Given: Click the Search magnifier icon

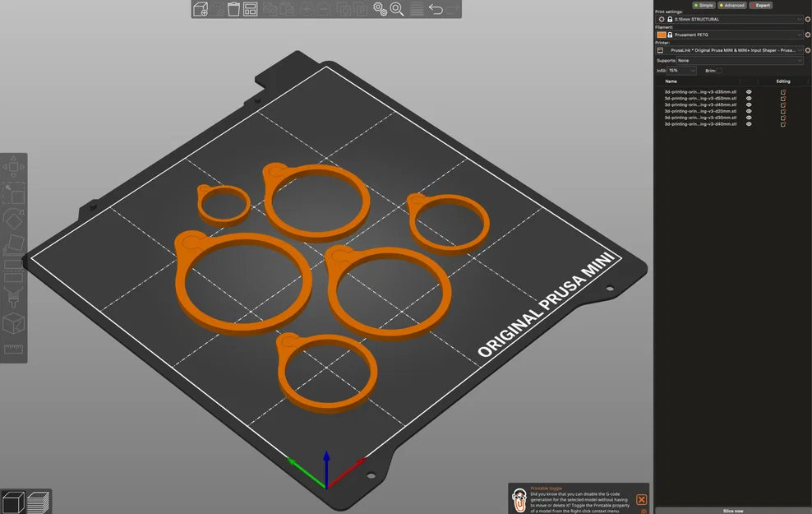Looking at the screenshot, I should pos(397,9).
